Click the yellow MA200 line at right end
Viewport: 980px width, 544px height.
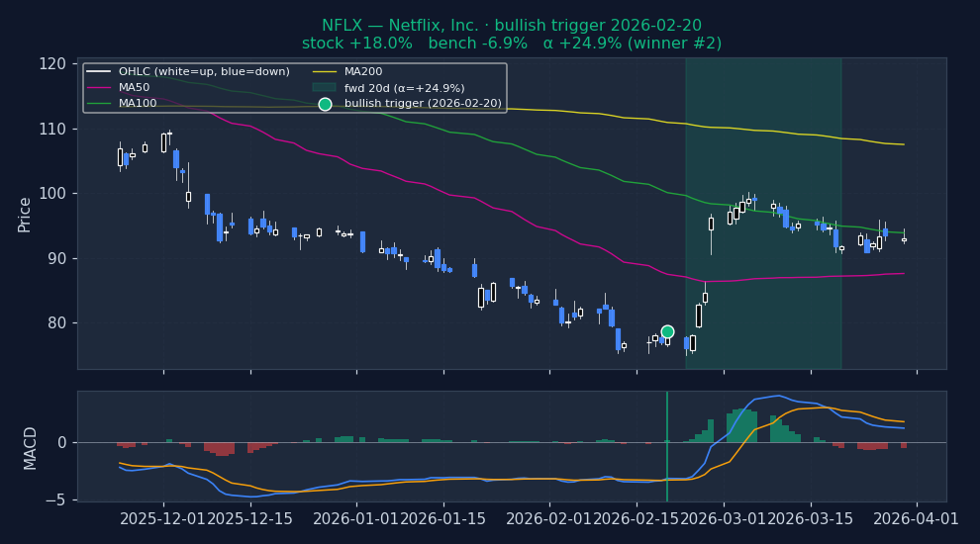click(900, 144)
